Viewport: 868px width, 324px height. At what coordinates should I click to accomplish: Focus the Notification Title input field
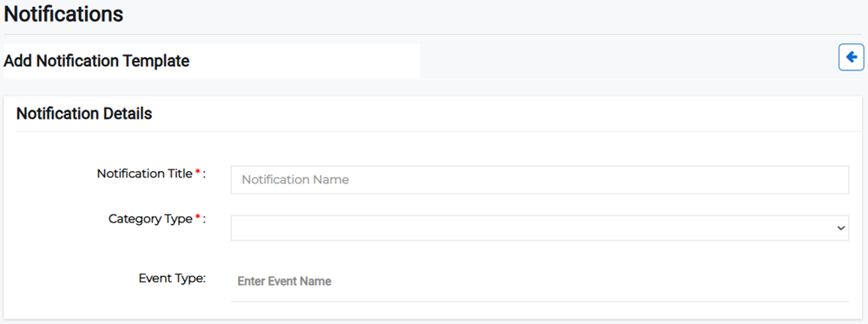coord(540,180)
